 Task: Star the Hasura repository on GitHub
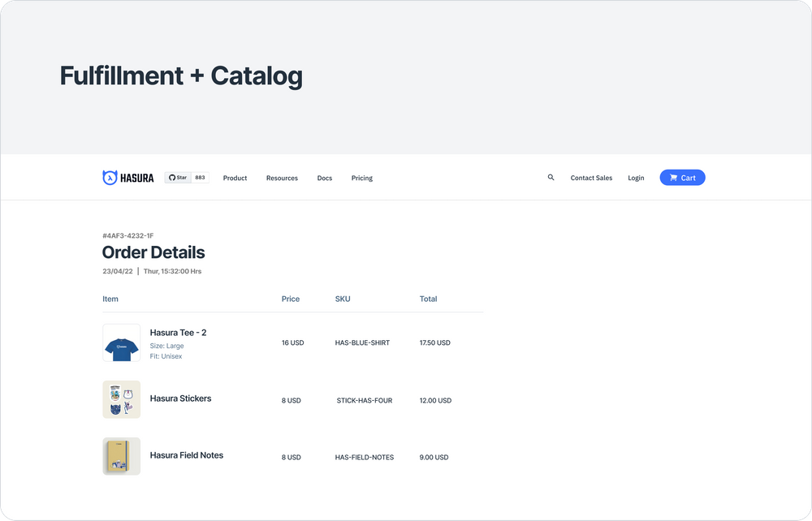[x=180, y=177]
